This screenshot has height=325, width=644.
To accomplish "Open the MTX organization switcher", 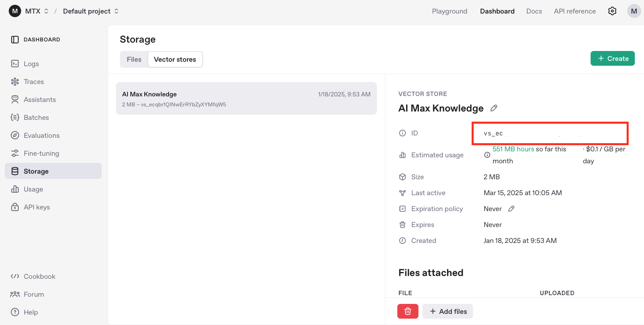I will point(29,11).
